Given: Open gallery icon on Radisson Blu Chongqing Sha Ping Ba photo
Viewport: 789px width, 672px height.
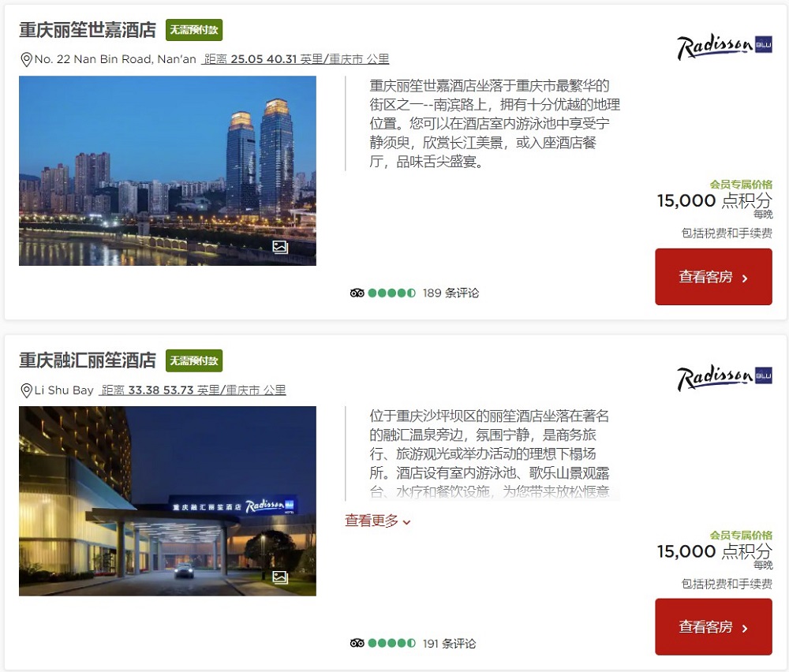Looking at the screenshot, I should tap(280, 577).
